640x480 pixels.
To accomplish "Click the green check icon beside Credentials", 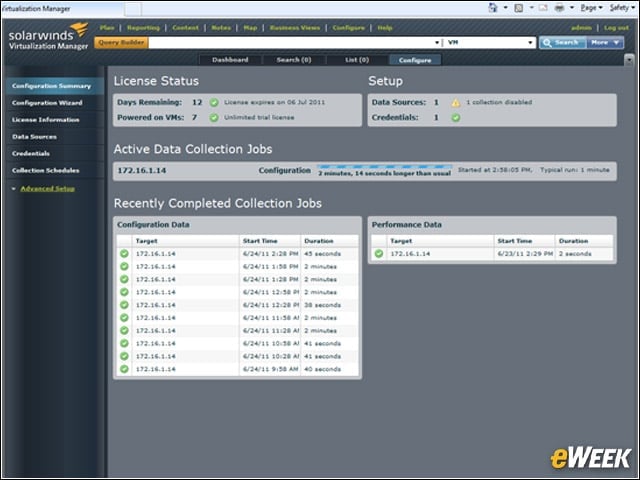I will pos(456,118).
